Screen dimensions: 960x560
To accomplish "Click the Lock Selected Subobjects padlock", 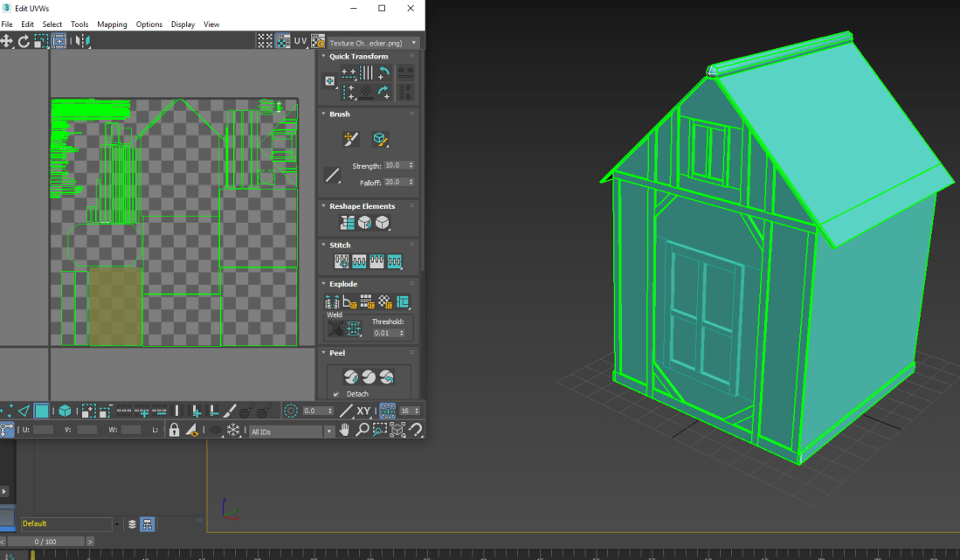I will [174, 430].
